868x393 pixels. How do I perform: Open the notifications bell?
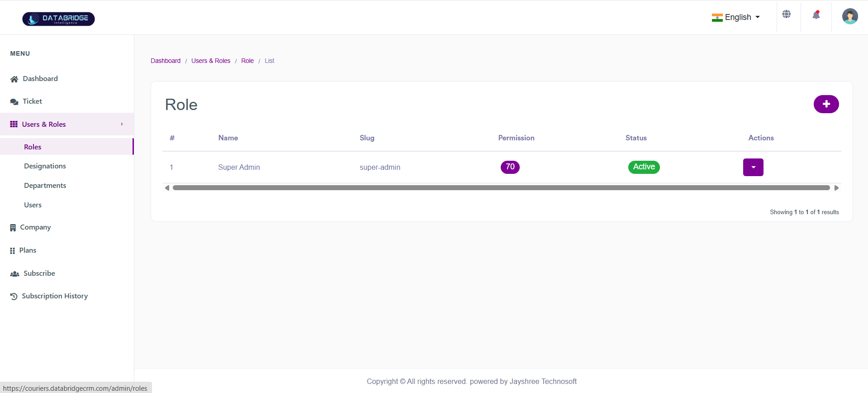(816, 14)
